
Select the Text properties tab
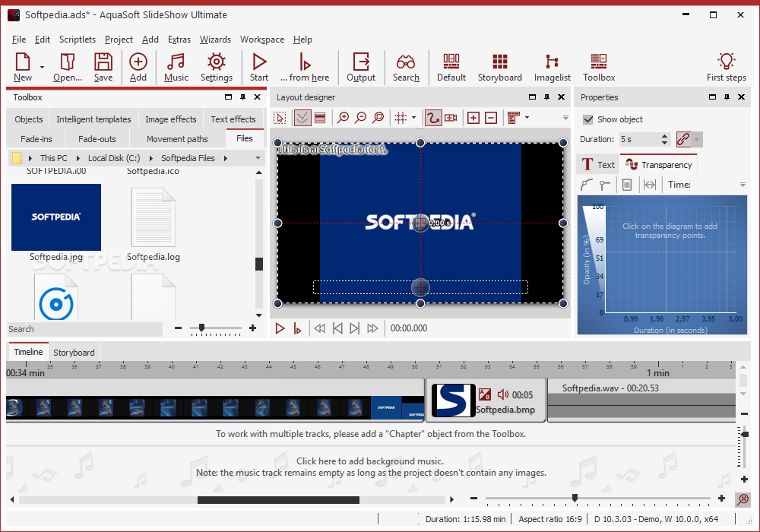pos(597,165)
